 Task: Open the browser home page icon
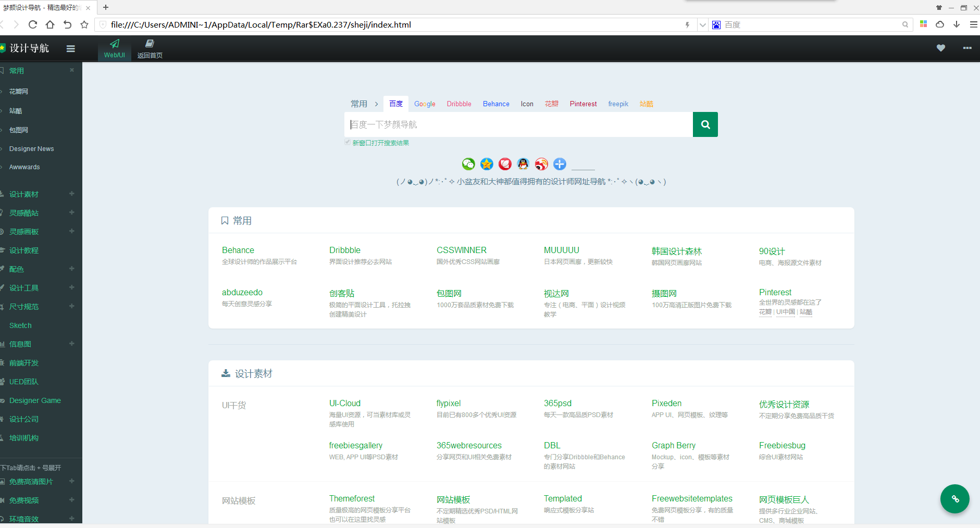tap(50, 24)
